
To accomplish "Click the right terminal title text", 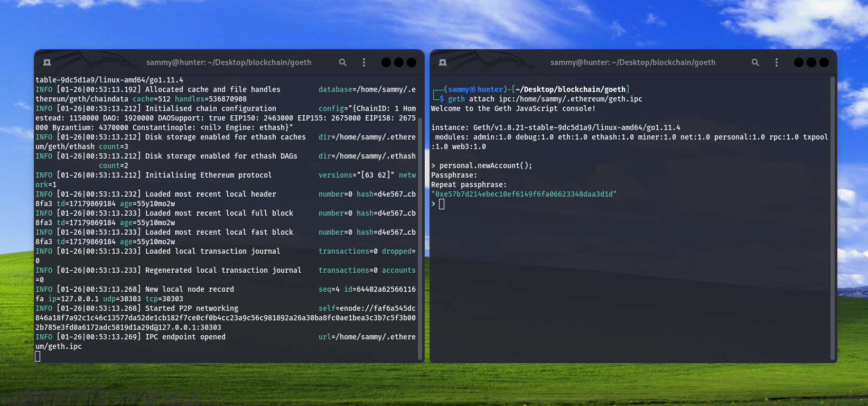I will 633,62.
